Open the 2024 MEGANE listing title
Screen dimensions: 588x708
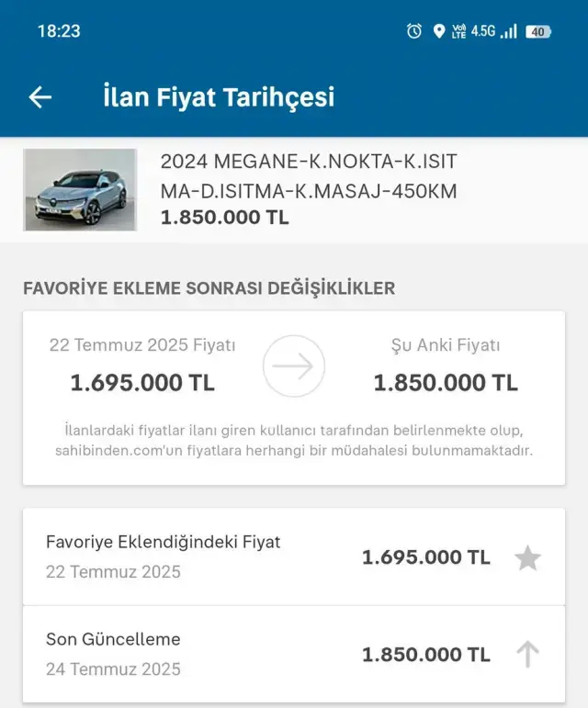point(308,176)
